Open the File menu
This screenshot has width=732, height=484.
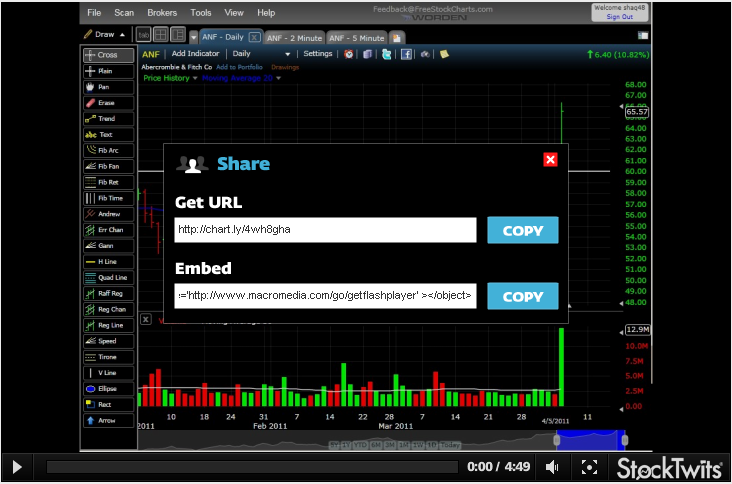(94, 13)
